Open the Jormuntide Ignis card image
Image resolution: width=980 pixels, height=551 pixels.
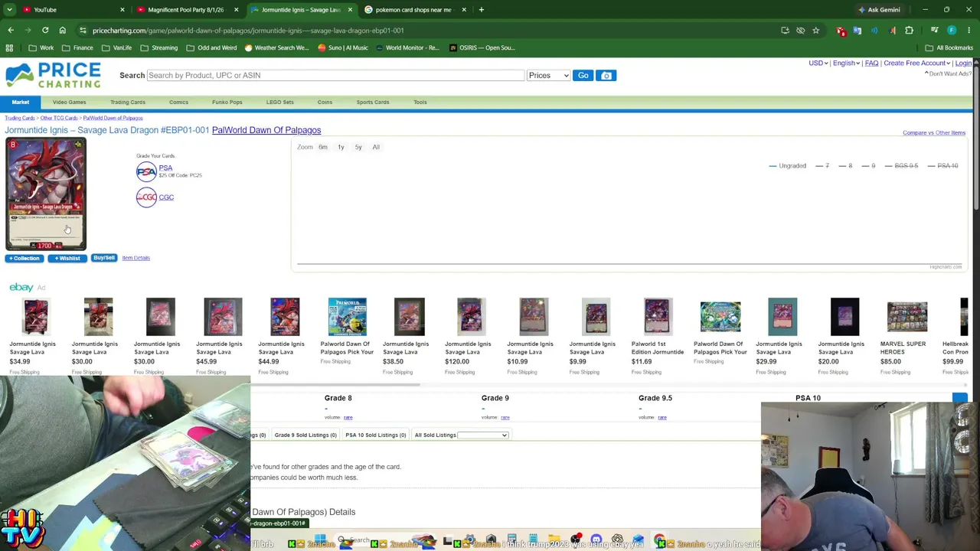(46, 194)
